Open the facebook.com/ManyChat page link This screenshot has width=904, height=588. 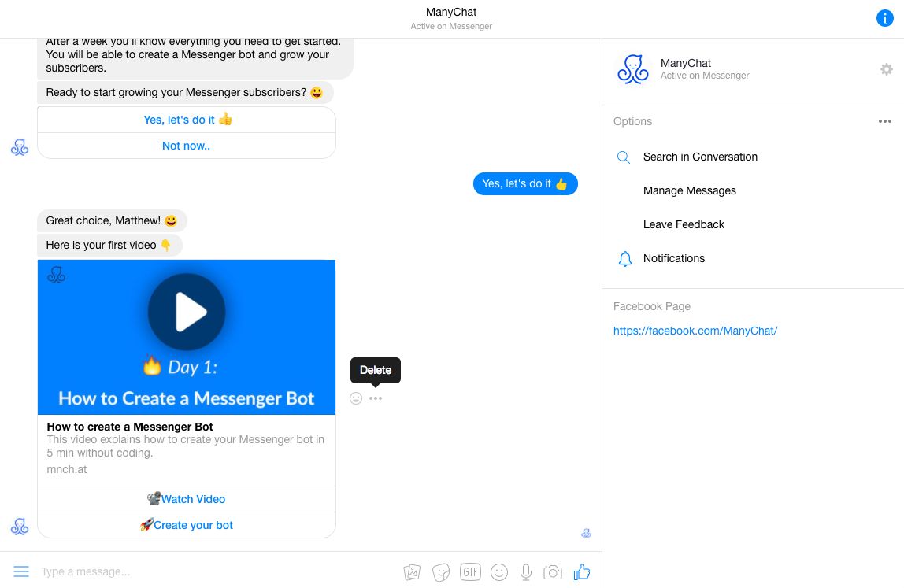(695, 331)
